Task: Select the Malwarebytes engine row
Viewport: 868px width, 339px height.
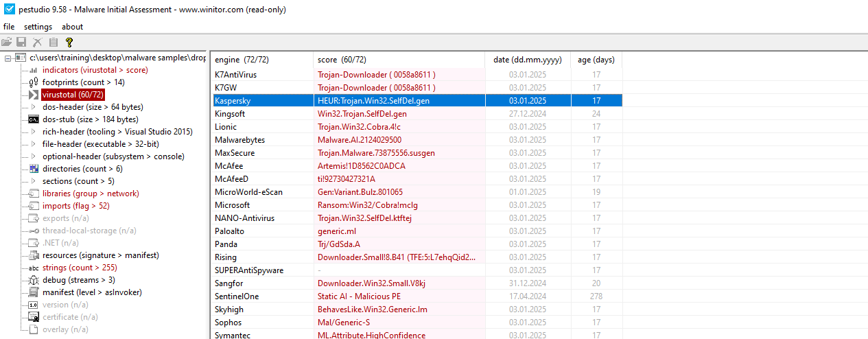Action: [416, 140]
